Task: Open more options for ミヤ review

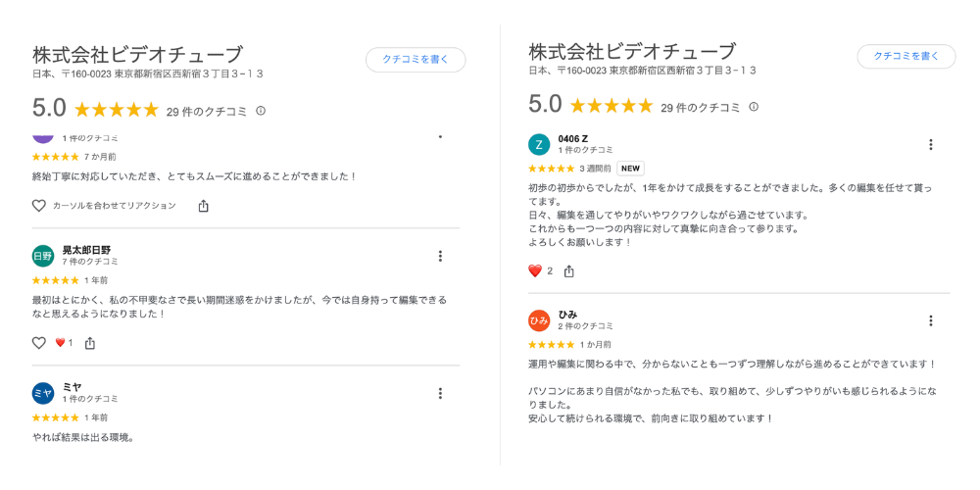Action: click(x=441, y=393)
